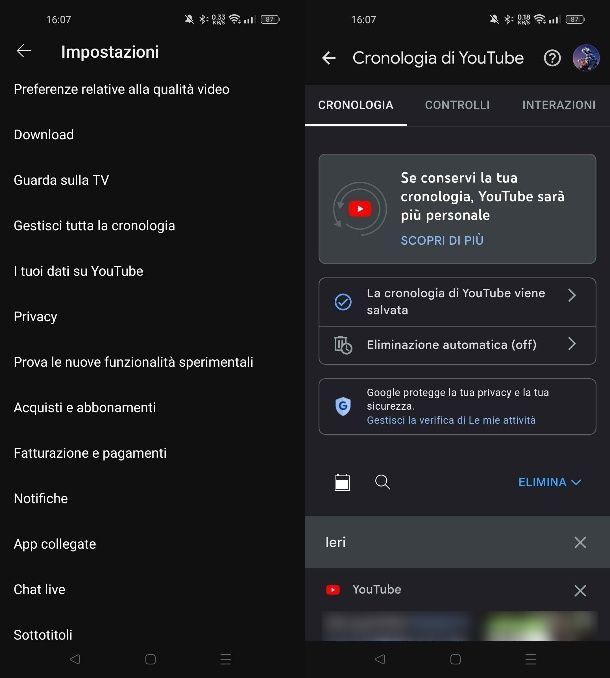Tap Android back button under Cronologia screen

380,659
